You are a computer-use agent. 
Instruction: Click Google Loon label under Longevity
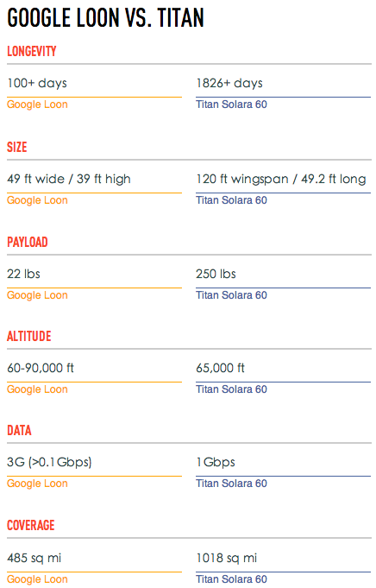pyautogui.click(x=37, y=104)
